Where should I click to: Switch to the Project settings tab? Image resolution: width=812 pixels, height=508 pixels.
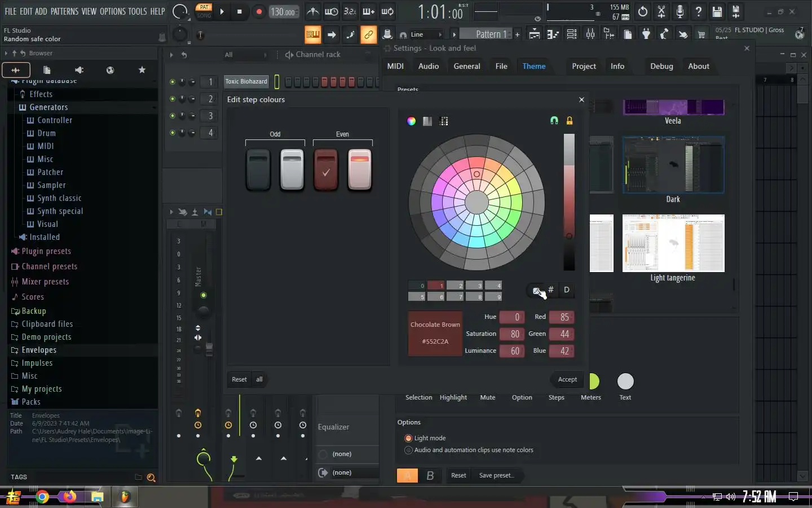584,66
